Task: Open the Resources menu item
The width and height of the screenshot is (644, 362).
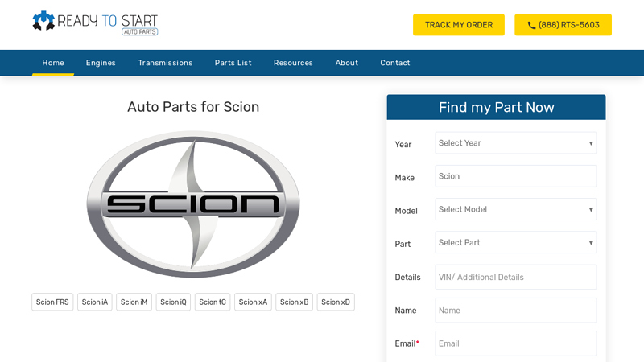Action: (x=293, y=63)
